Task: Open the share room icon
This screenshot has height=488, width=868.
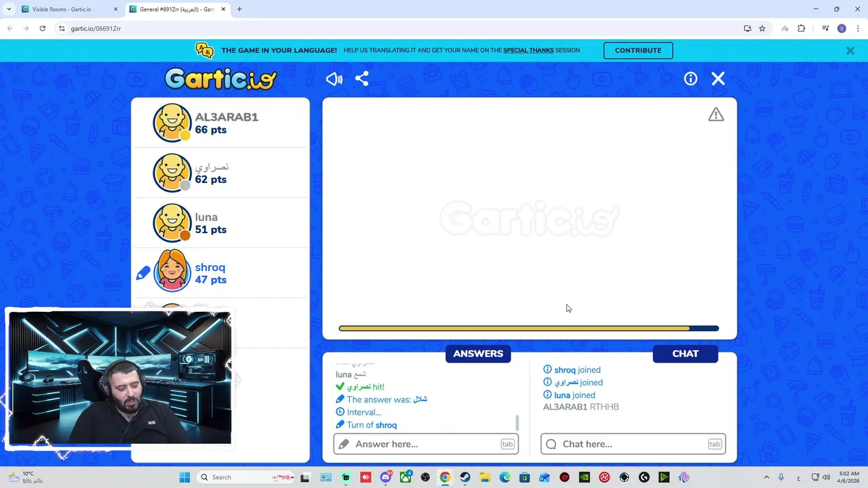Action: 361,79
